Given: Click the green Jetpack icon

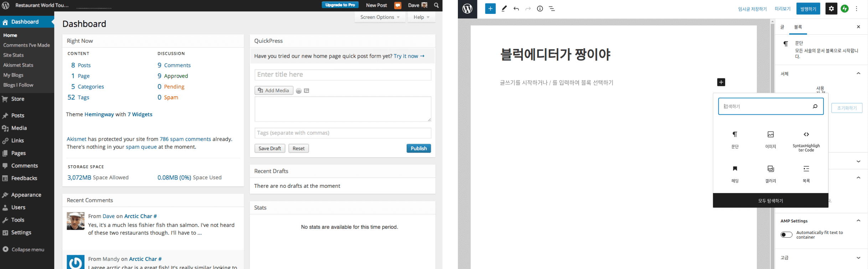Looking at the screenshot, I should point(844,9).
